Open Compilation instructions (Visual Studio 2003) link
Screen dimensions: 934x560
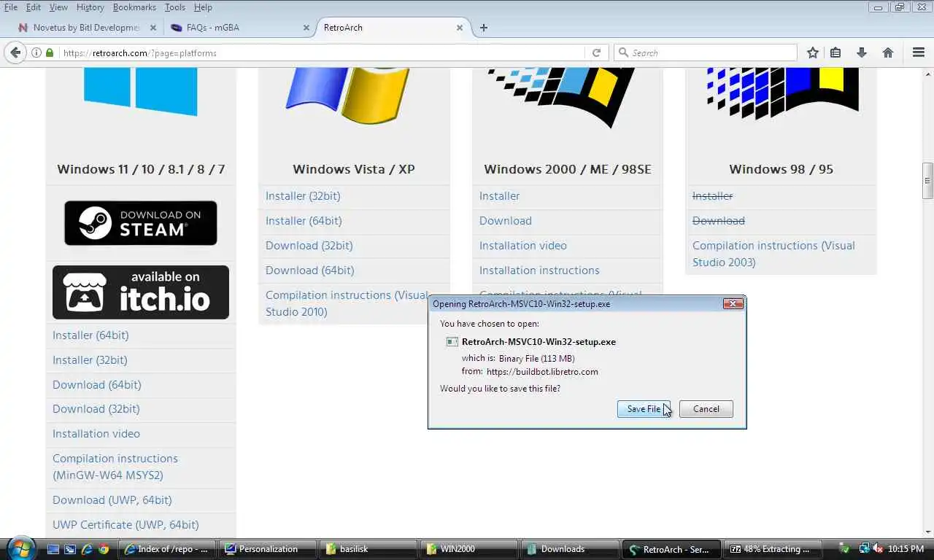[x=773, y=254]
